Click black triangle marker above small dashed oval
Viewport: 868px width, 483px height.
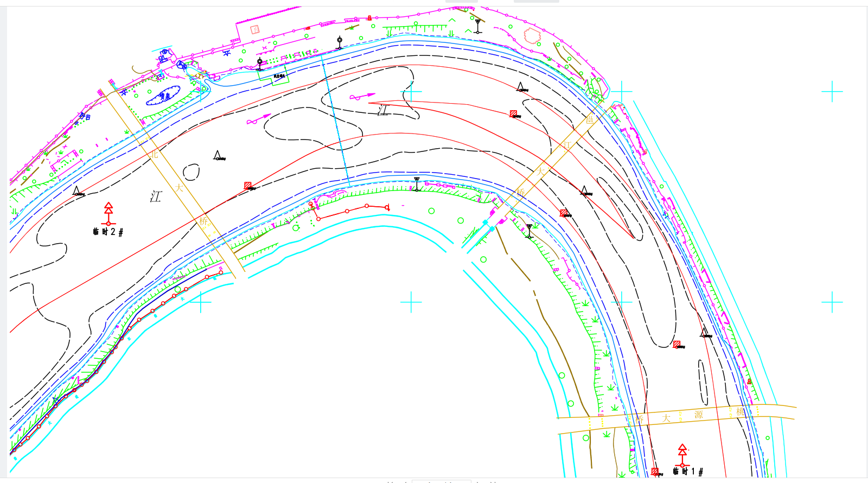point(218,155)
